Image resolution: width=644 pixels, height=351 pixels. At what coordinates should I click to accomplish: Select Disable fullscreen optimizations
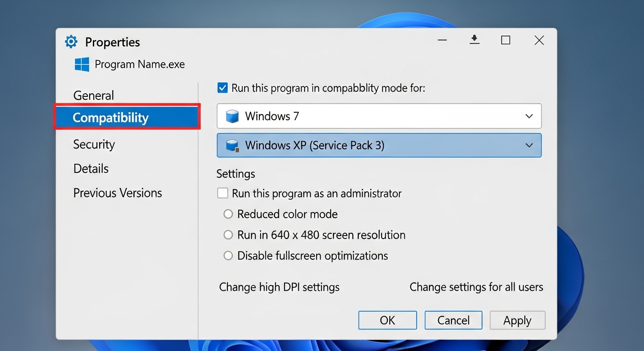pyautogui.click(x=228, y=255)
